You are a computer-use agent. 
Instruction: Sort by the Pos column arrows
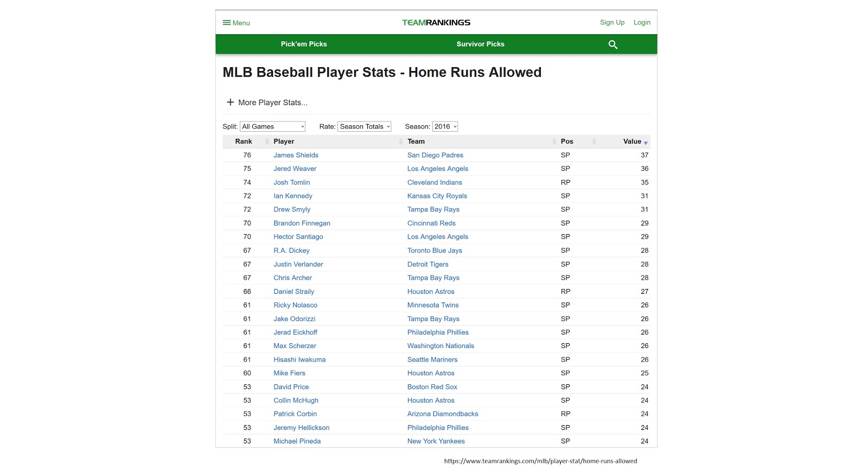(x=594, y=141)
